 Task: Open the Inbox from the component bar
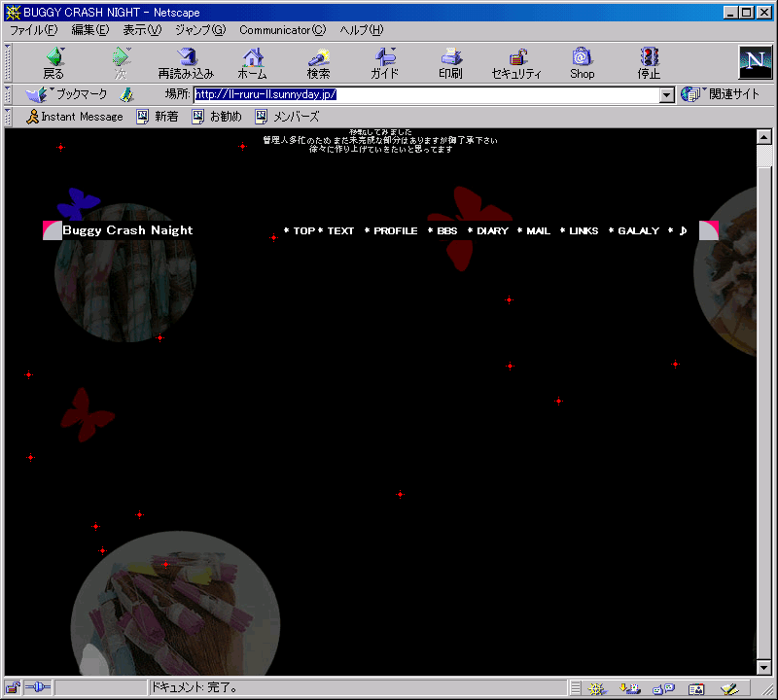(x=629, y=688)
